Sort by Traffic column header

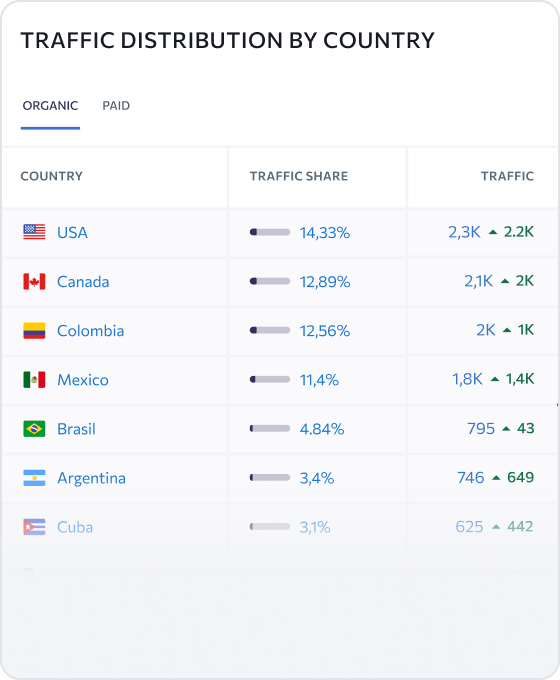507,176
